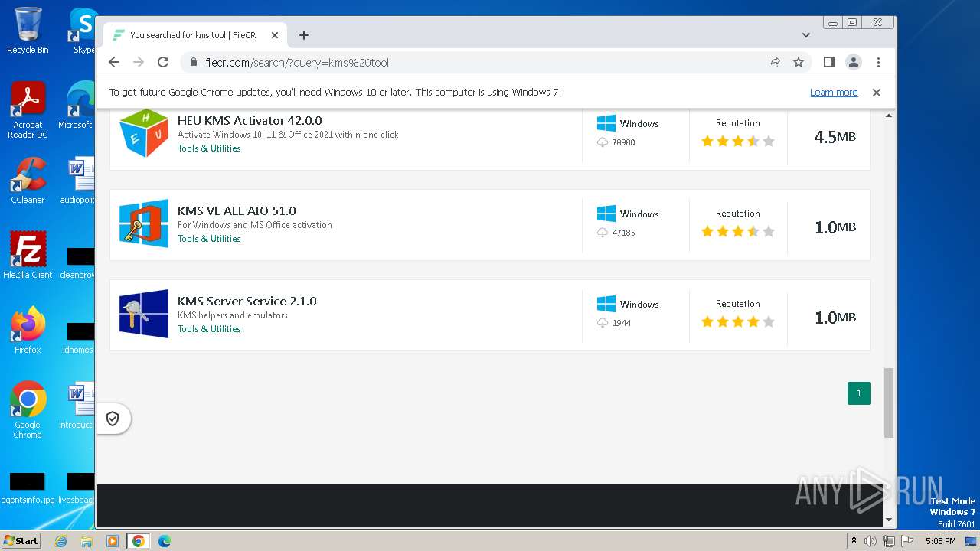Image resolution: width=980 pixels, height=551 pixels.
Task: Show hidden tray icons arrow
Action: [x=854, y=541]
